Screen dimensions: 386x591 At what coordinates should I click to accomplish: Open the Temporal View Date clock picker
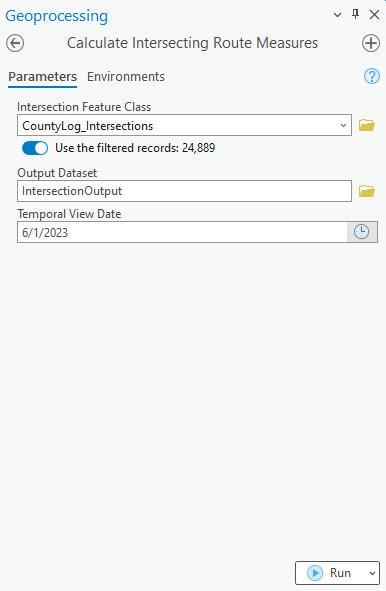click(x=361, y=232)
